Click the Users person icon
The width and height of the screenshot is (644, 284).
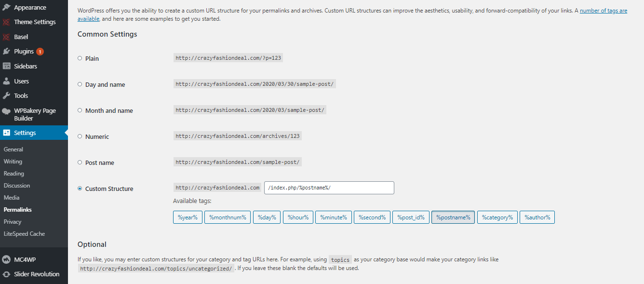[6, 81]
